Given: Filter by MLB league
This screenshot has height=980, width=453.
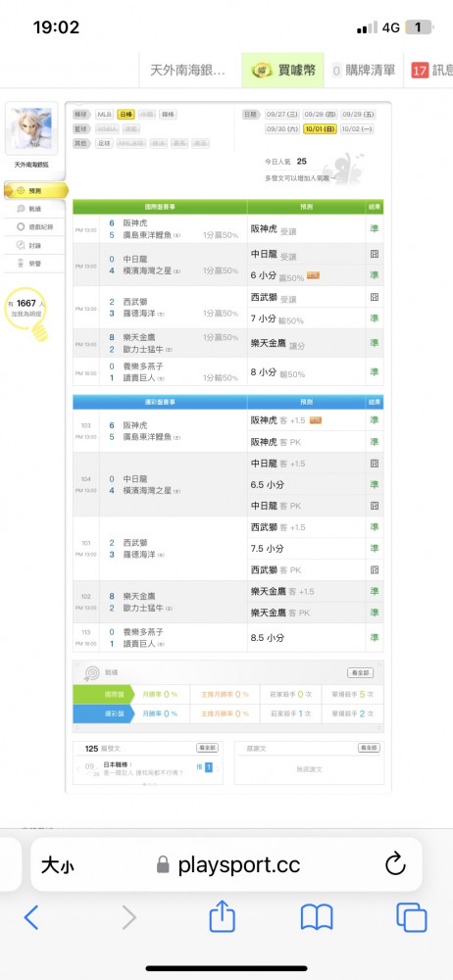Looking at the screenshot, I should pos(104,115).
